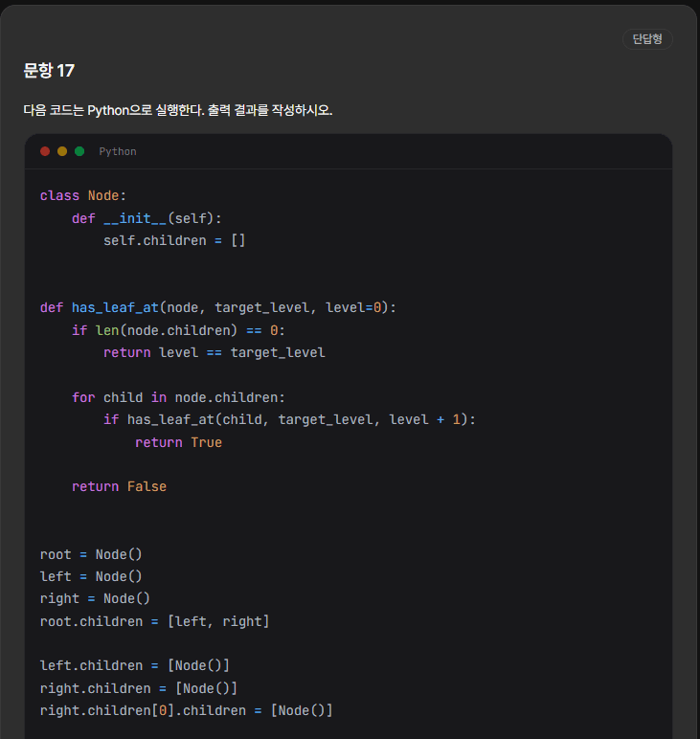Click the __init__ method name
Screen dimensions: 700x739
(x=135, y=218)
